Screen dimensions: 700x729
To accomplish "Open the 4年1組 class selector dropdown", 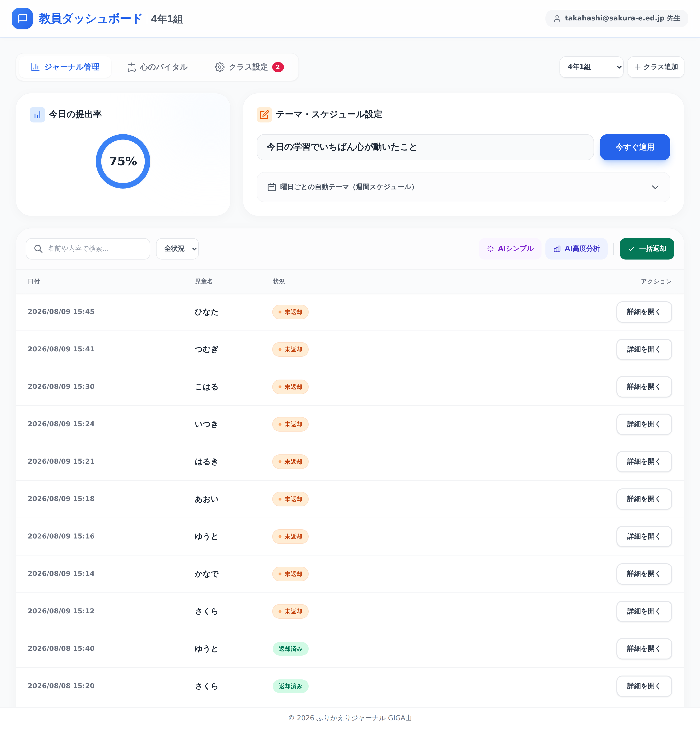I will click(x=591, y=67).
